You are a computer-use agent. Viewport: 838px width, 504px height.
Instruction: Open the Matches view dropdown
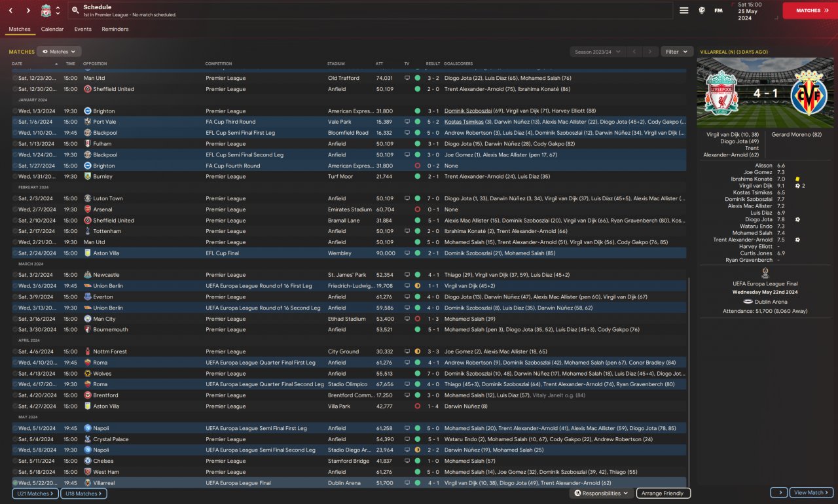[60, 52]
